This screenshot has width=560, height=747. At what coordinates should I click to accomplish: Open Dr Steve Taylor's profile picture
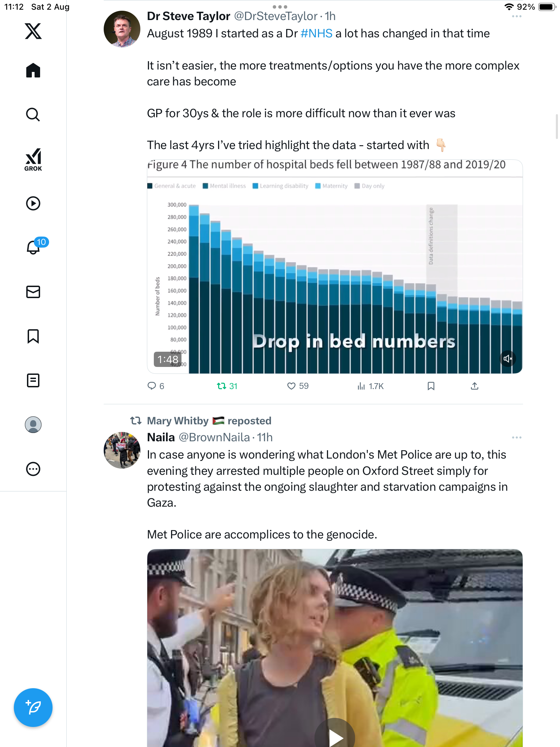(122, 29)
